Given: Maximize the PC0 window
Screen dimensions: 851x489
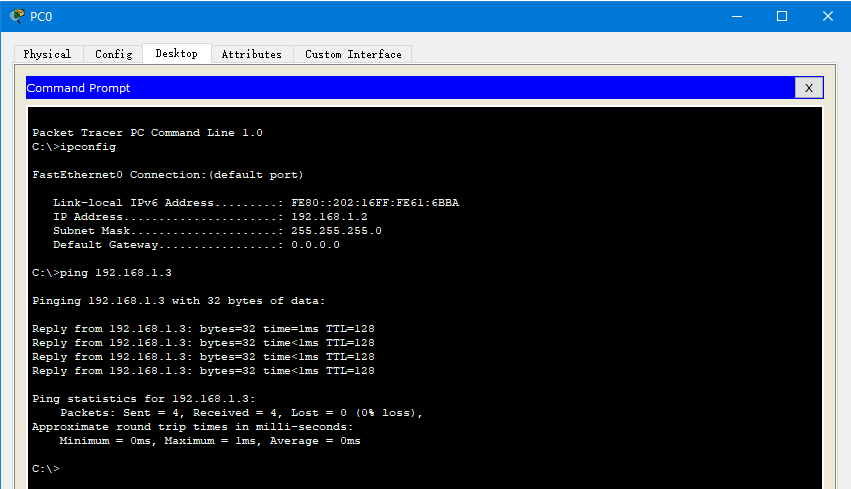Looking at the screenshot, I should pyautogui.click(x=782, y=16).
